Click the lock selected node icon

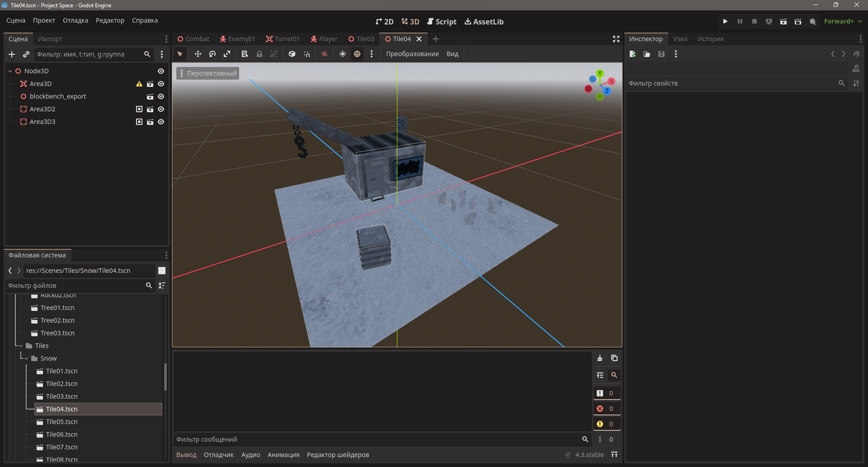point(259,54)
